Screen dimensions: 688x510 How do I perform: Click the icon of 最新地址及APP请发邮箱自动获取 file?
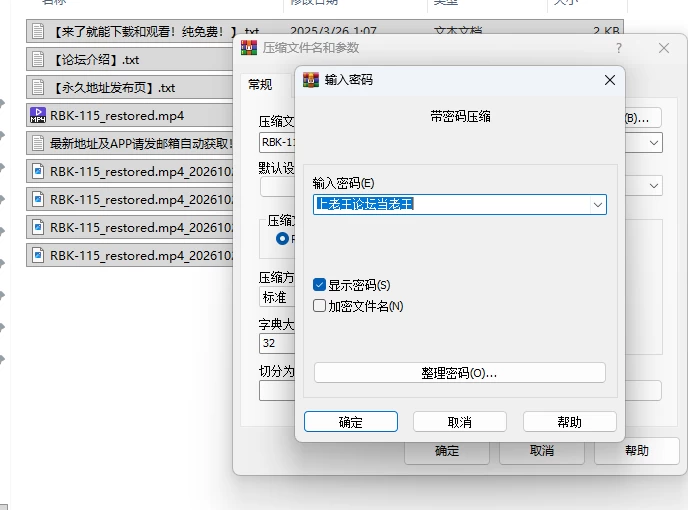[38, 143]
